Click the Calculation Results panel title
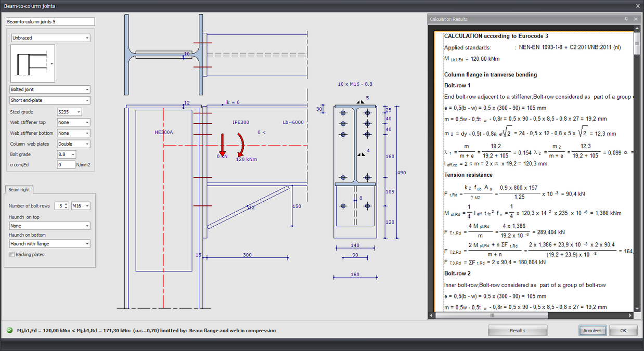This screenshot has height=351, width=644. pyautogui.click(x=448, y=19)
